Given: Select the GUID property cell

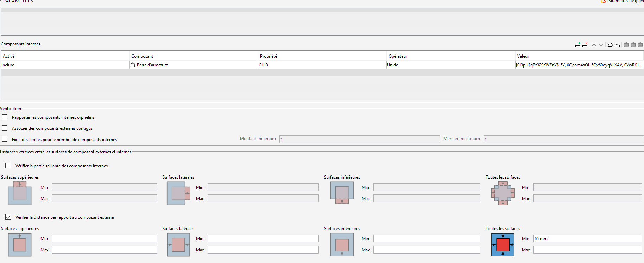Looking at the screenshot, I should [x=322, y=65].
